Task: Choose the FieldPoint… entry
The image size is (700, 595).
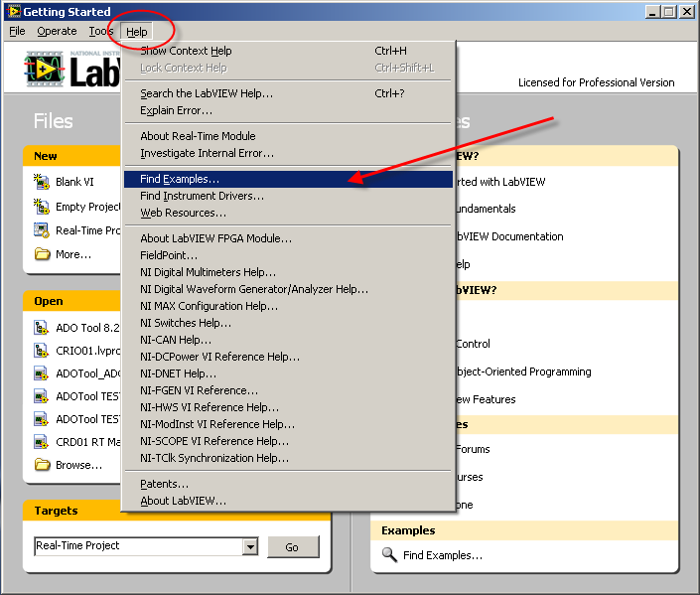Action: [x=288, y=255]
